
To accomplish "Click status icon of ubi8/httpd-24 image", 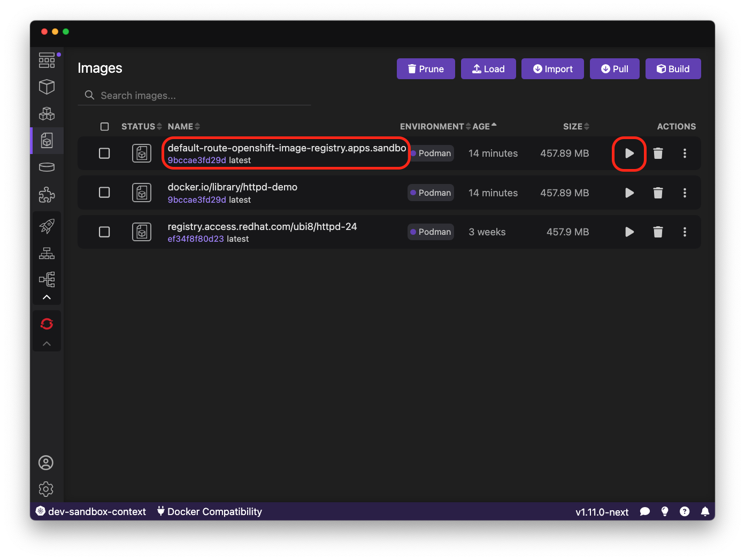I will point(142,232).
